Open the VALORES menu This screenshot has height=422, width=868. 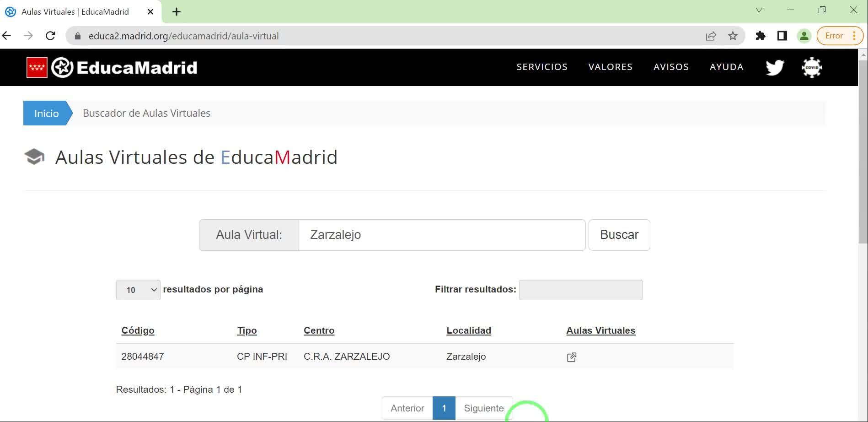pos(611,67)
